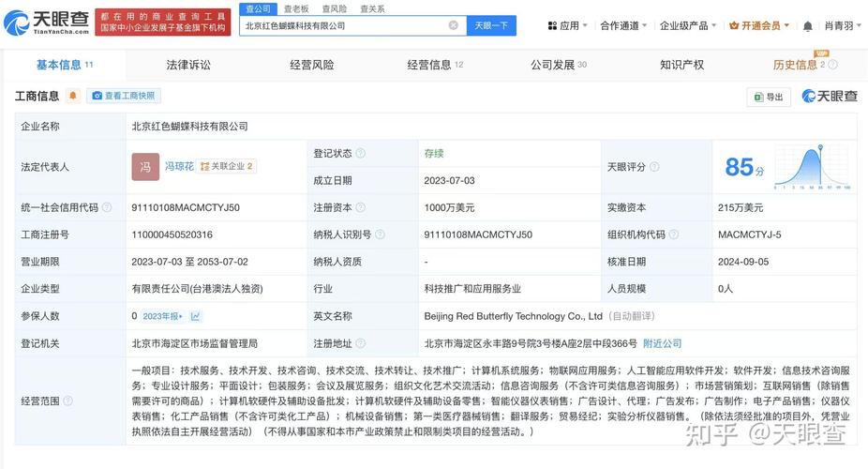Click the 215万美元 paid-in capital value

[x=741, y=207]
